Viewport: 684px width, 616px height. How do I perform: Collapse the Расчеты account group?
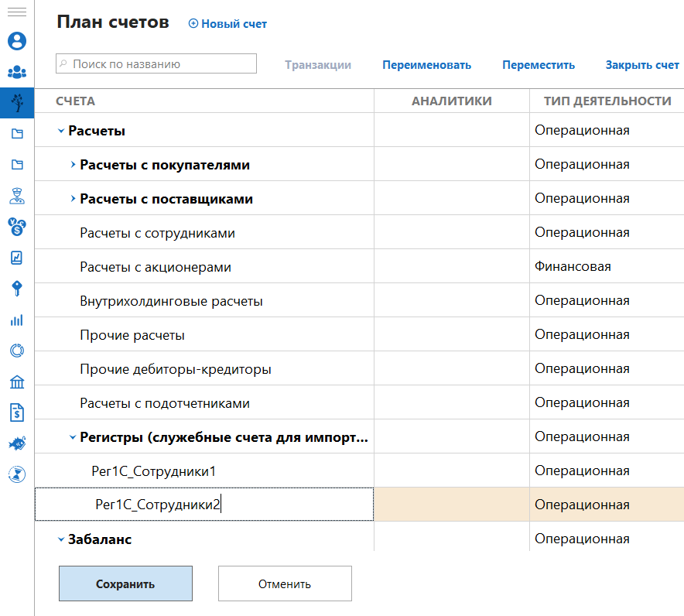pos(61,131)
